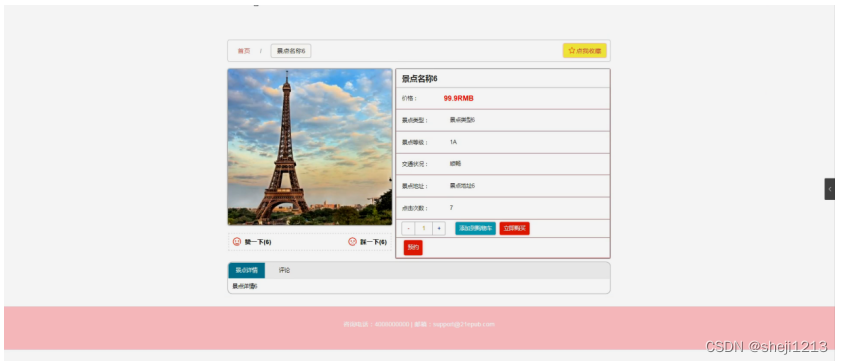Image resolution: width=843 pixels, height=364 pixels.
Task: Click the 99.9RMB price text
Action: click(459, 98)
